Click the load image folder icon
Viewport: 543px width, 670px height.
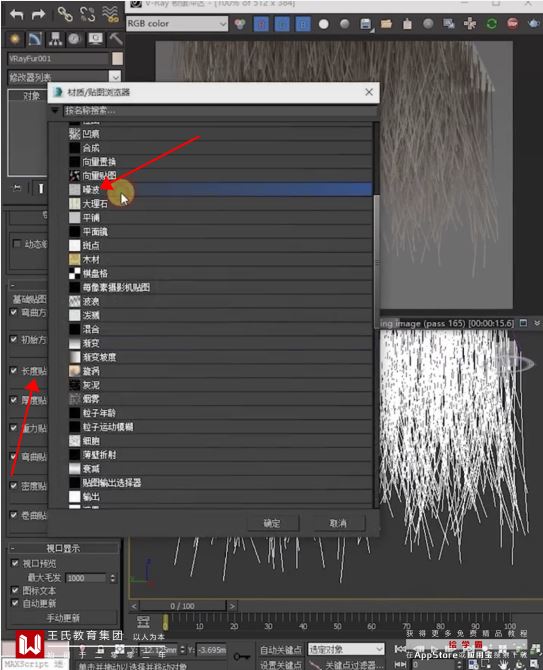(386, 24)
